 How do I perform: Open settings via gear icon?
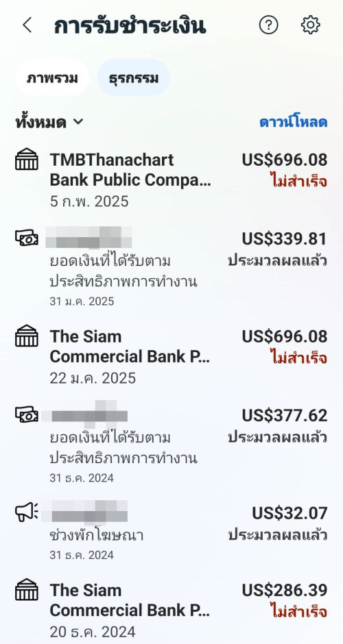click(x=311, y=25)
